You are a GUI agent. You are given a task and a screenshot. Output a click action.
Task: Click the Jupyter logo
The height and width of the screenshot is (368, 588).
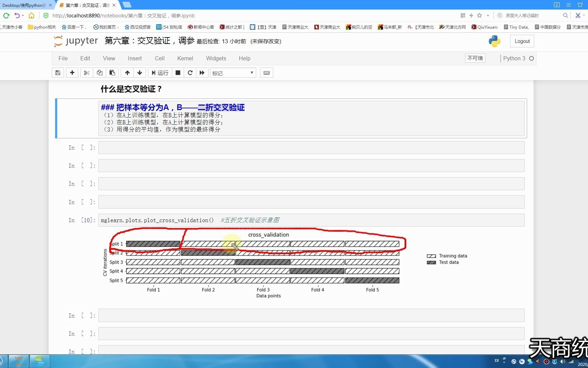(x=76, y=41)
